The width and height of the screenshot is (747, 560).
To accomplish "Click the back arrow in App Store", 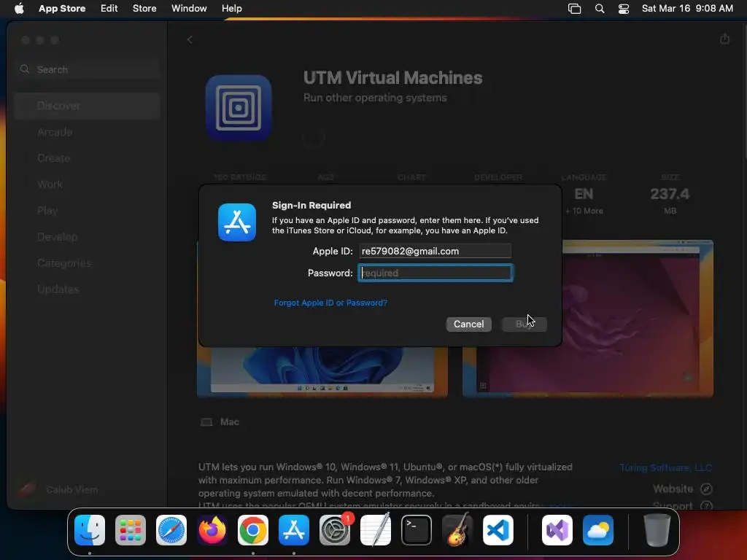I will [x=190, y=40].
